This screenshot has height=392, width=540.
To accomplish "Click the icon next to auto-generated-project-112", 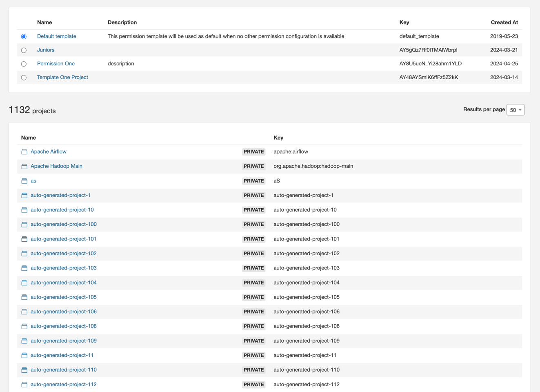I will tap(24, 385).
